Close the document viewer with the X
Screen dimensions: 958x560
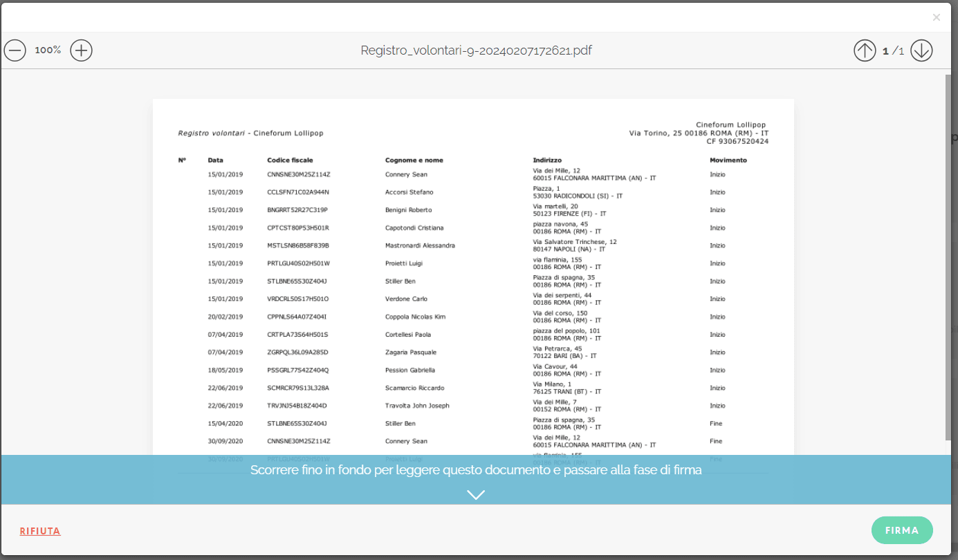click(x=936, y=18)
